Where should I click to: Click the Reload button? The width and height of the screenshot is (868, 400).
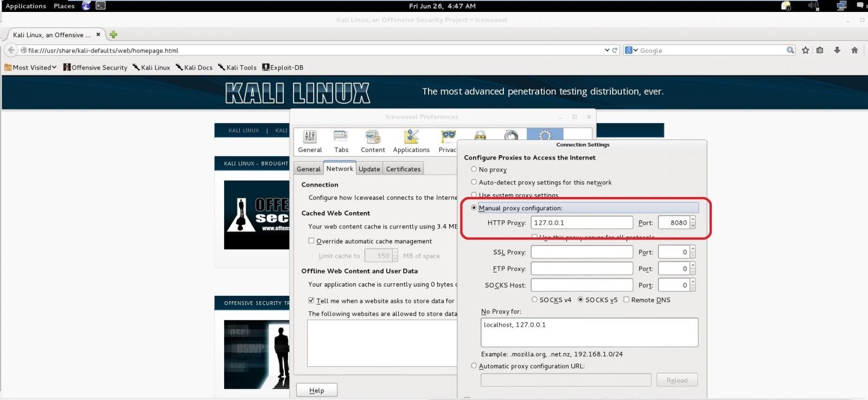[x=677, y=380]
